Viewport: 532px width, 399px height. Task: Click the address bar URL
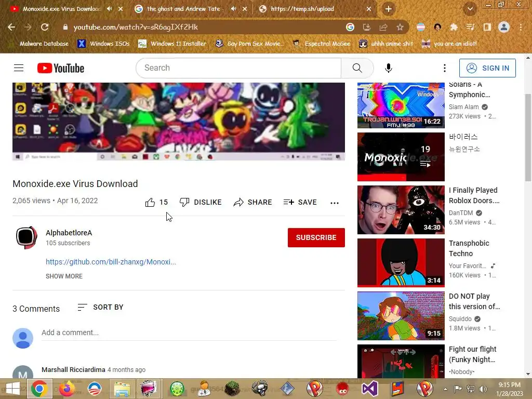coord(136,27)
